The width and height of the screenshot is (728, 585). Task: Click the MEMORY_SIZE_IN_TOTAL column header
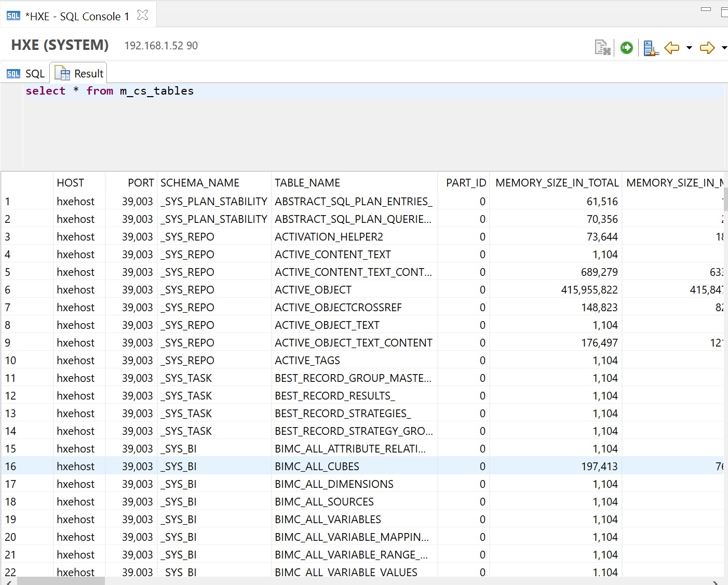pyautogui.click(x=557, y=183)
